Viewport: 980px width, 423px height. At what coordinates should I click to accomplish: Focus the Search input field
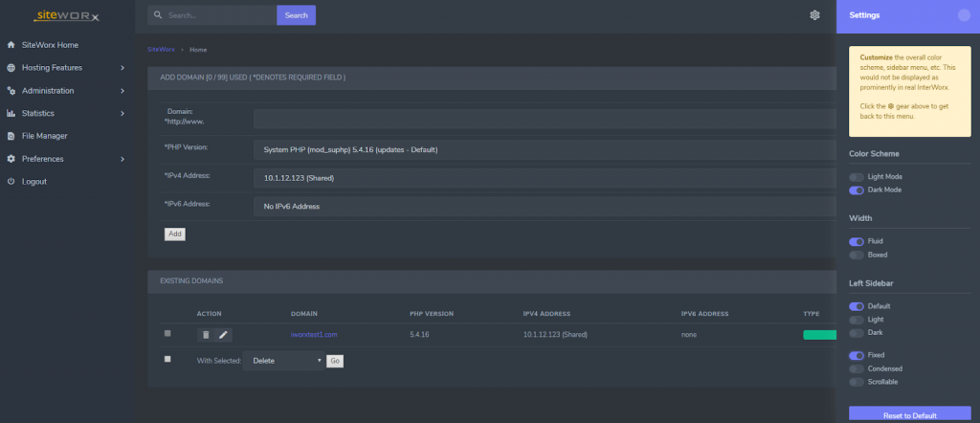212,15
